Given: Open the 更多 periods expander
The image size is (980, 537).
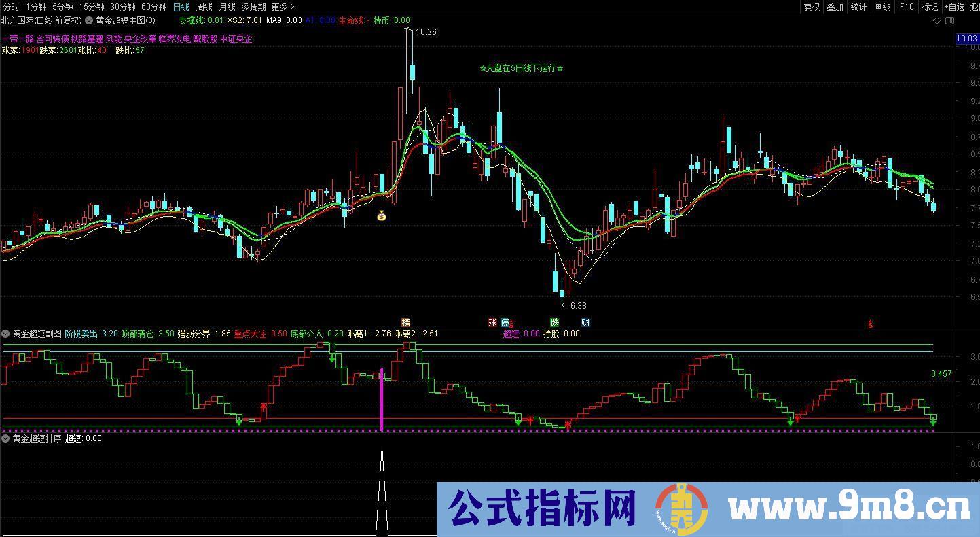Looking at the screenshot, I should [283, 7].
